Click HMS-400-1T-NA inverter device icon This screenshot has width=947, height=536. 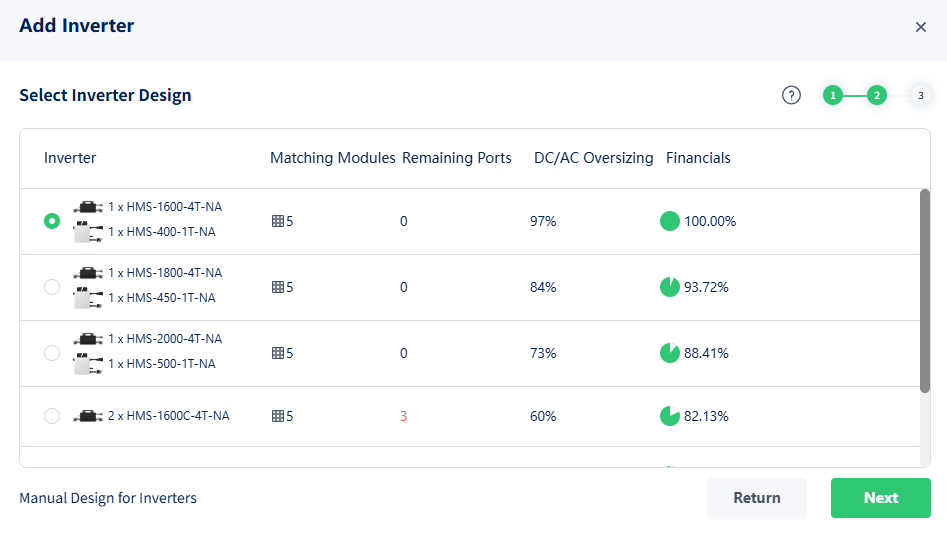click(x=88, y=232)
